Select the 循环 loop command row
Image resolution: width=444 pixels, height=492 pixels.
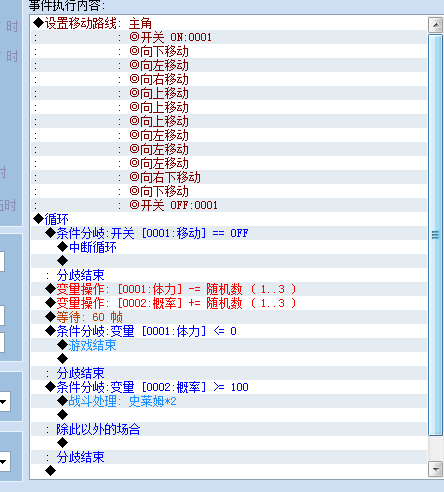pyautogui.click(x=229, y=219)
